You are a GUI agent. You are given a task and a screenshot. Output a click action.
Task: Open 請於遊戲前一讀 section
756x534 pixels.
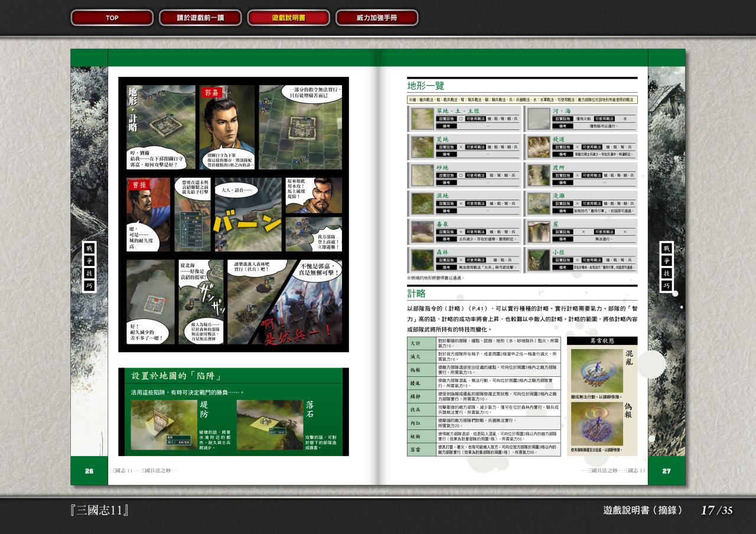pyautogui.click(x=200, y=18)
